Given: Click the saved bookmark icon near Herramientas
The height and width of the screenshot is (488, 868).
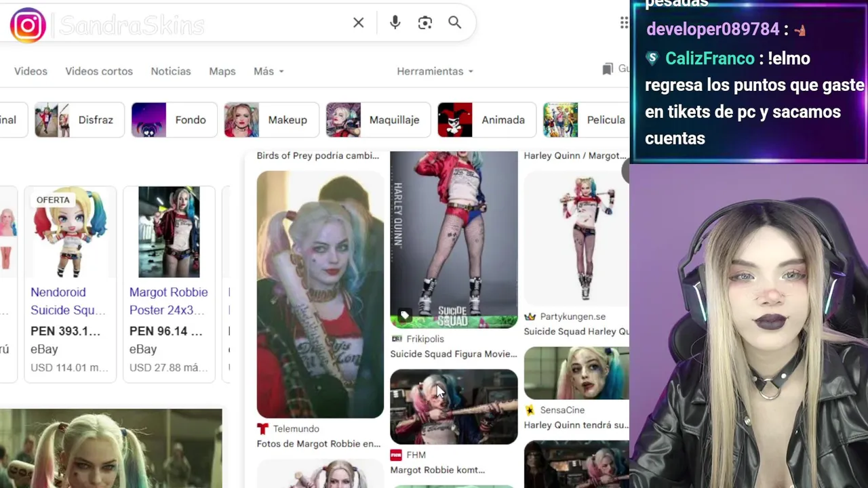Looking at the screenshot, I should pyautogui.click(x=608, y=68).
